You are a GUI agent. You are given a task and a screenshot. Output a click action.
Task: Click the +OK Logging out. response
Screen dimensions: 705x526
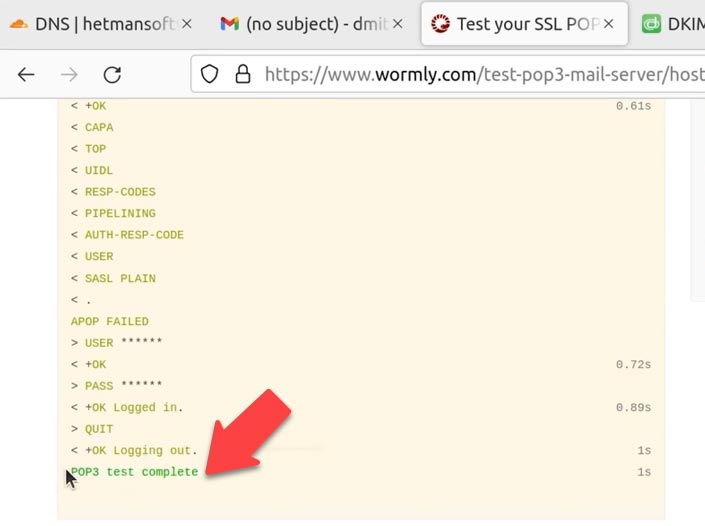tap(134, 450)
